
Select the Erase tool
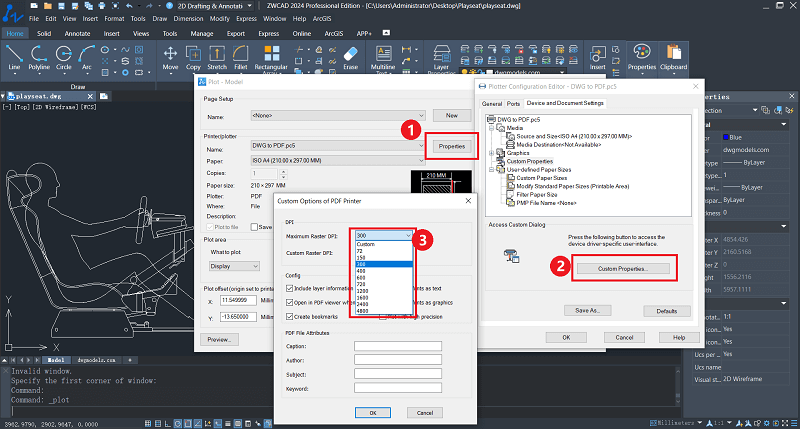pos(350,53)
